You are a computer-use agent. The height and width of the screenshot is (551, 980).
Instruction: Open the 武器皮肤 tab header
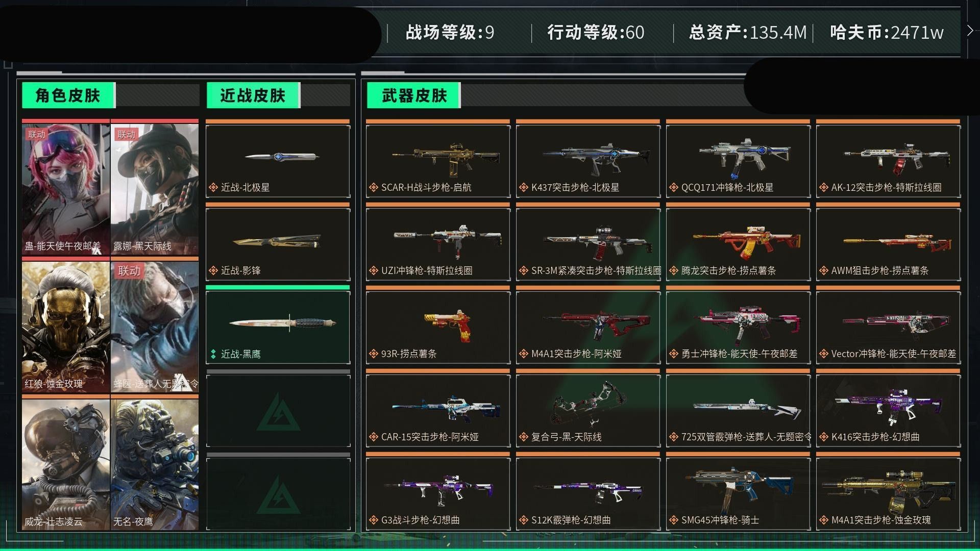pyautogui.click(x=414, y=95)
